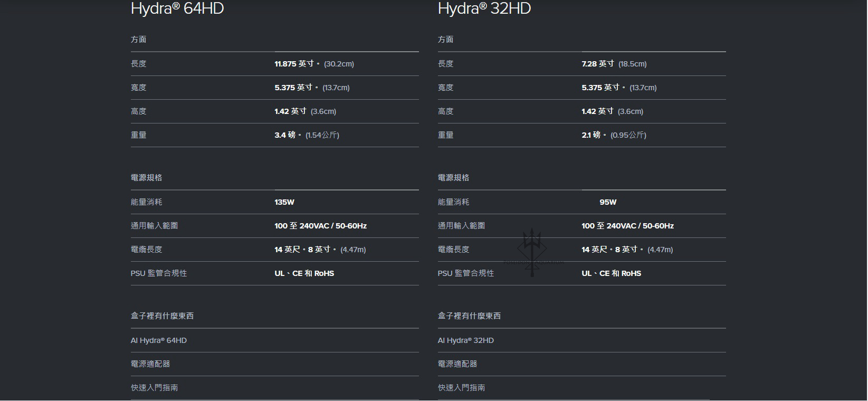Select "14 英尺 8 英寸" cable length for Hydra 64HD
The width and height of the screenshot is (868, 401).
point(305,250)
